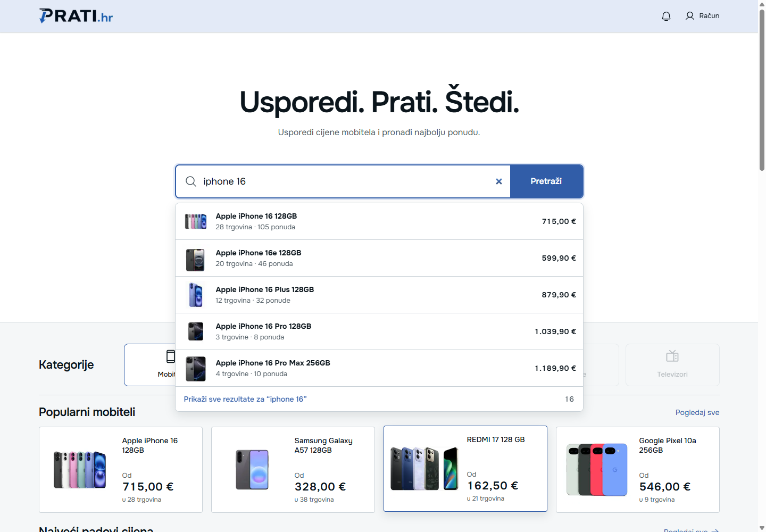Viewport: 766px width, 532px height.
Task: Open Google Pixel 10a 256GB card
Action: click(638, 470)
